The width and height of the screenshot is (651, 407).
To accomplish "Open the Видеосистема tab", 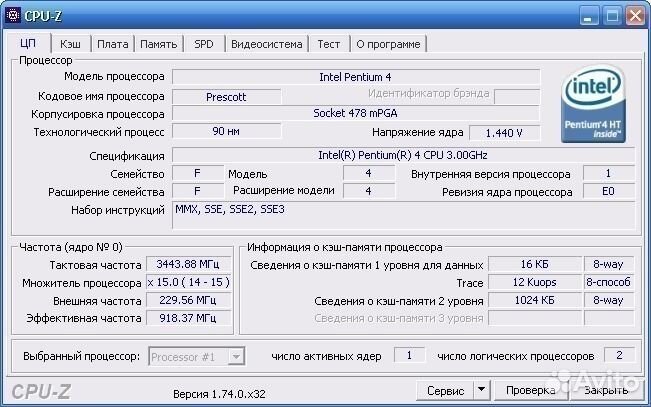I will pos(267,44).
